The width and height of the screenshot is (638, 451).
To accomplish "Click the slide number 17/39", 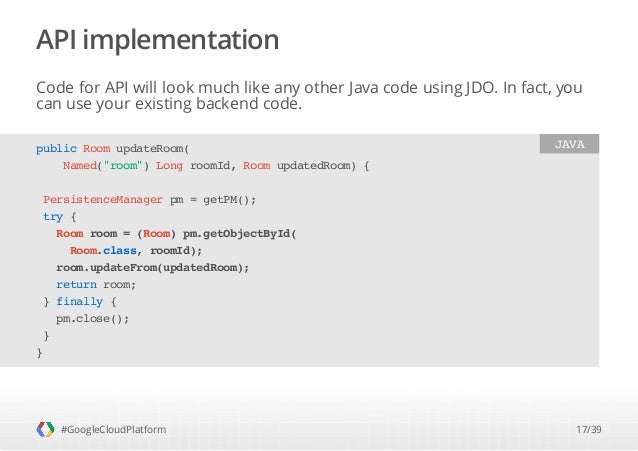I will tap(588, 429).
